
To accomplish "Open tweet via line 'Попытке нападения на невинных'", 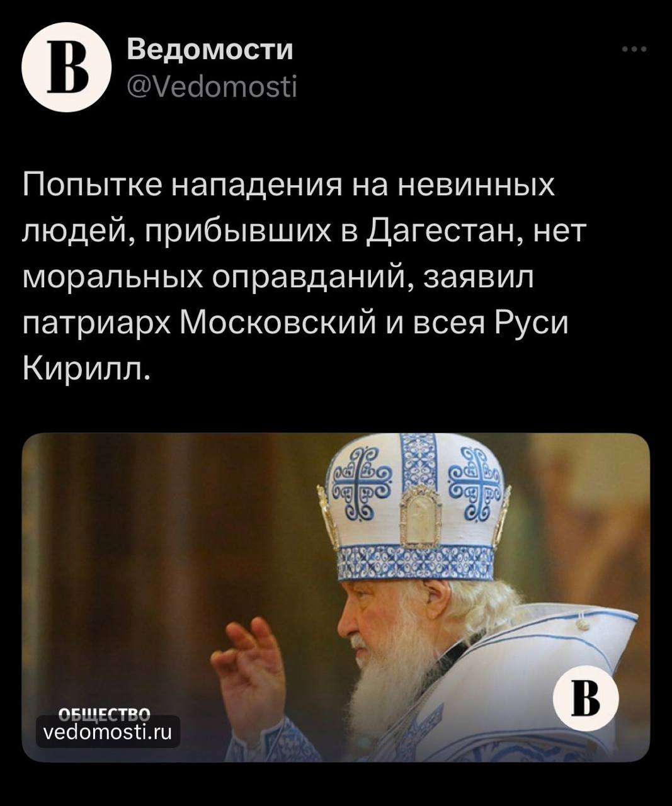I will tap(289, 186).
